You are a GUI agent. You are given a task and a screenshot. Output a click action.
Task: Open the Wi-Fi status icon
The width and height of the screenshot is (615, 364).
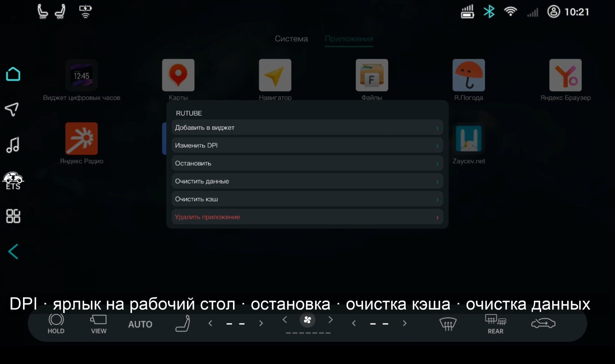pos(510,12)
